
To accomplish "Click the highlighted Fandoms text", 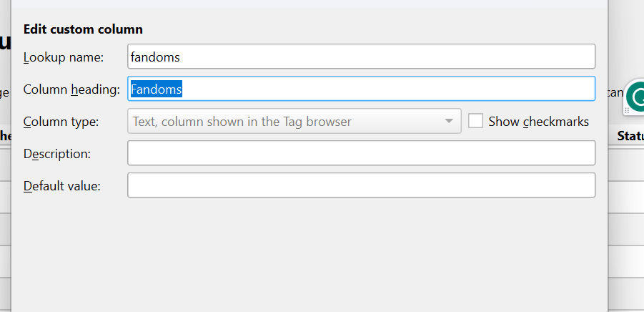I will coord(156,89).
